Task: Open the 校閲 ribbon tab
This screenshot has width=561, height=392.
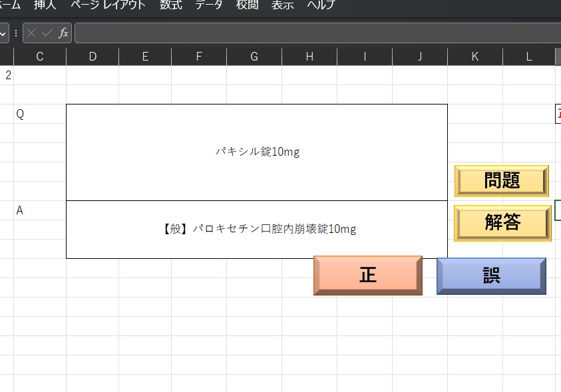Action: point(247,5)
